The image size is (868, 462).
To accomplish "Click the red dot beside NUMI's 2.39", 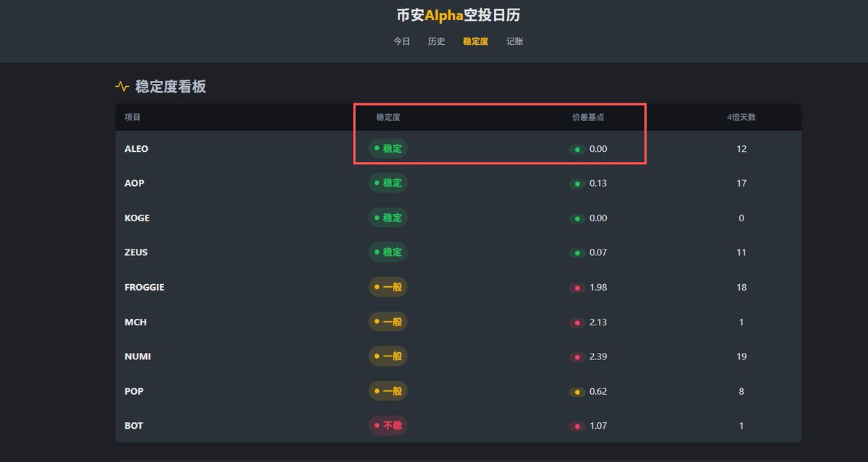I will (x=577, y=356).
